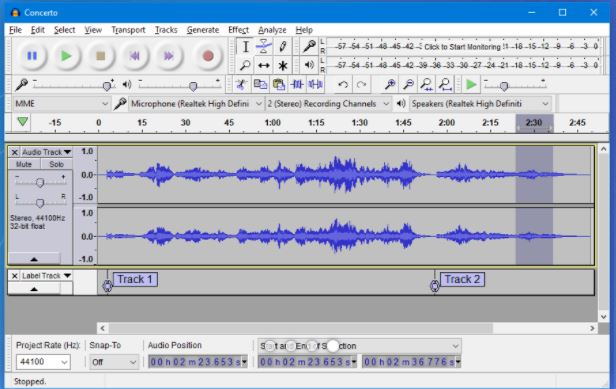Click the selection end time field
The height and width of the screenshot is (389, 616).
click(x=411, y=362)
